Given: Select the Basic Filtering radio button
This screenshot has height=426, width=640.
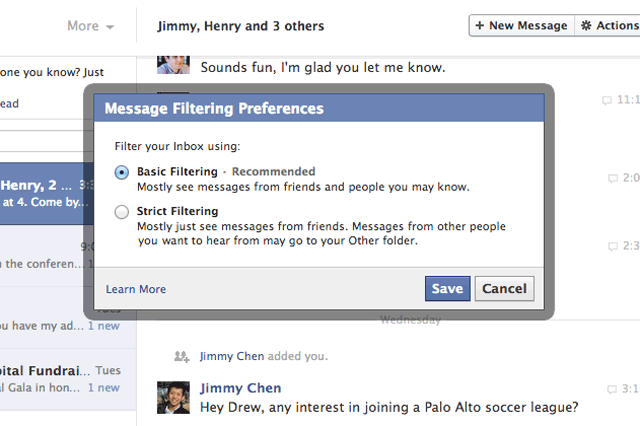Looking at the screenshot, I should (122, 172).
